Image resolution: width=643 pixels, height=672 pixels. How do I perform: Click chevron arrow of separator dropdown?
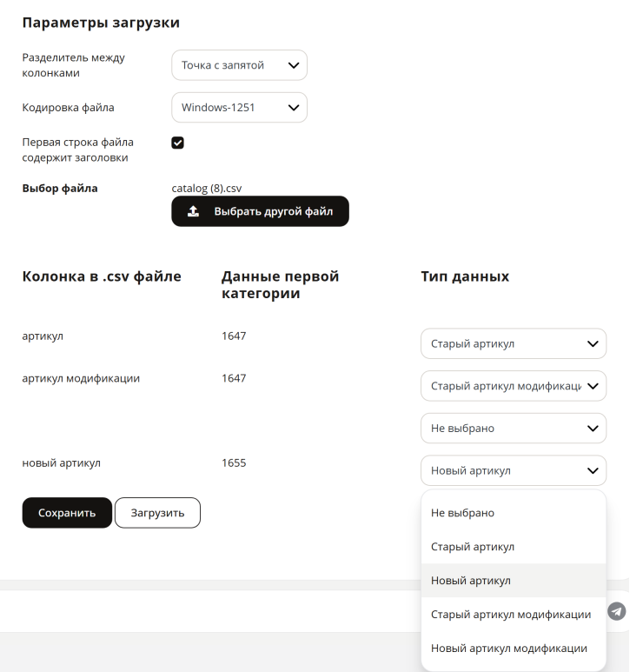(294, 65)
